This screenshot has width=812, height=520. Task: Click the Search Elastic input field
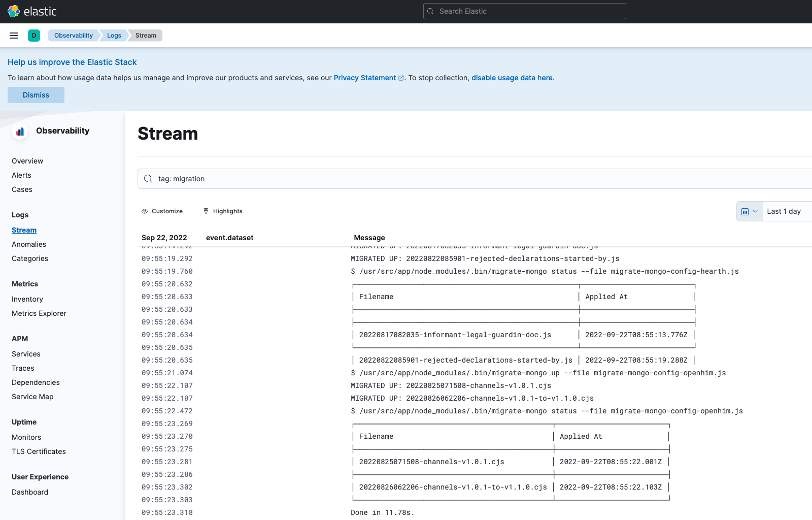[524, 11]
